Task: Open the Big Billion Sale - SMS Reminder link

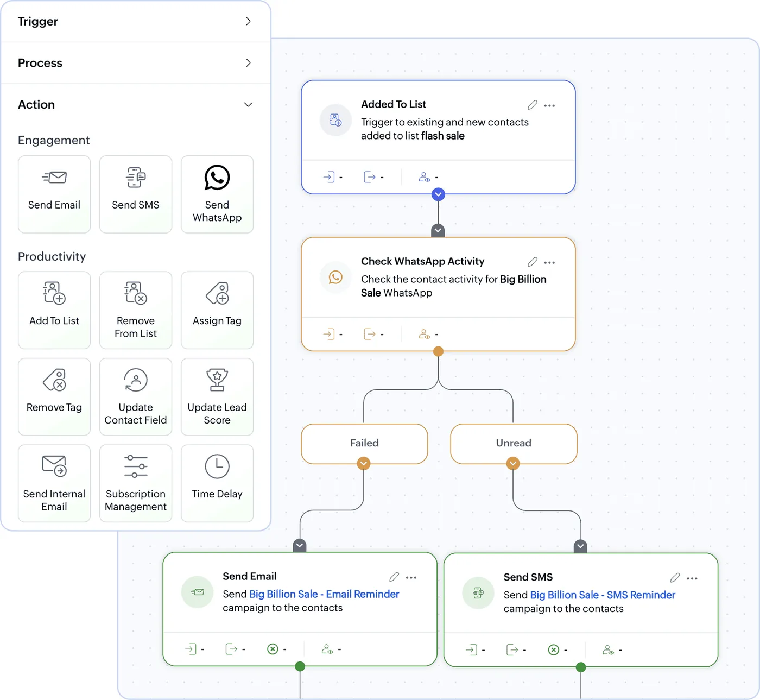Action: pyautogui.click(x=603, y=595)
